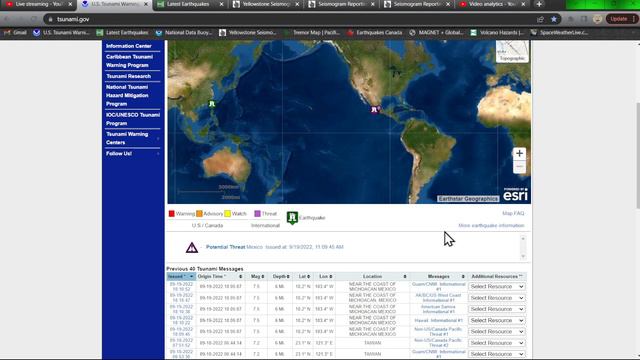Open IOC/UNESCO Tsunami Program item

tap(133, 119)
